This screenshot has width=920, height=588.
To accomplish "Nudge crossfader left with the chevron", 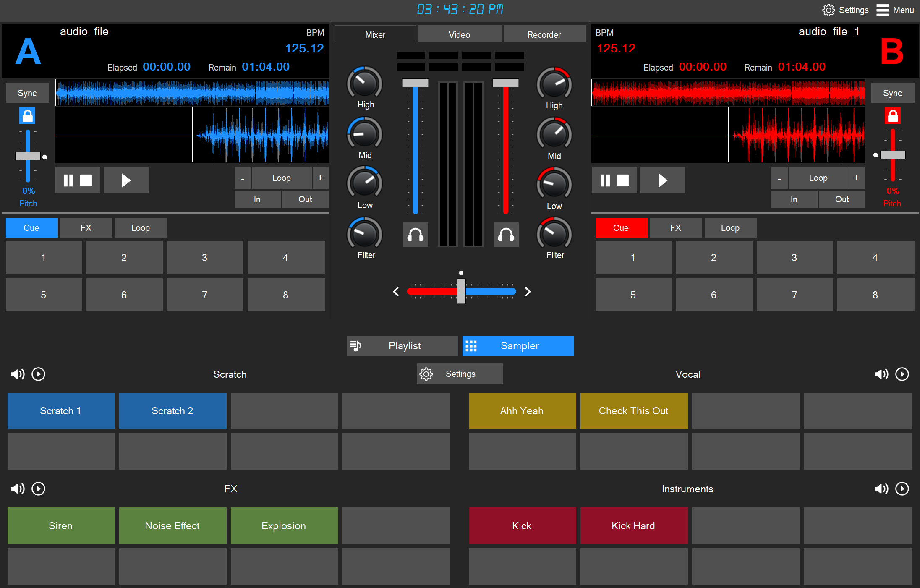I will [x=395, y=291].
